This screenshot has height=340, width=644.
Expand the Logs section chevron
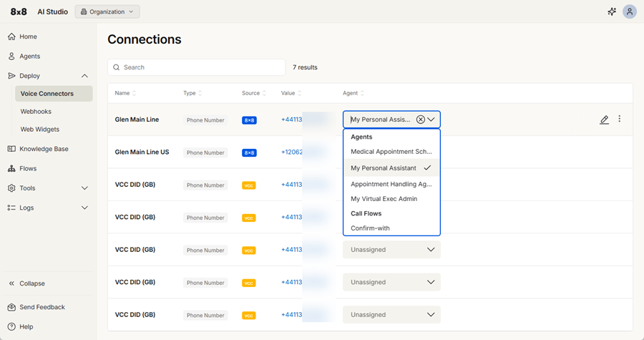(x=84, y=208)
